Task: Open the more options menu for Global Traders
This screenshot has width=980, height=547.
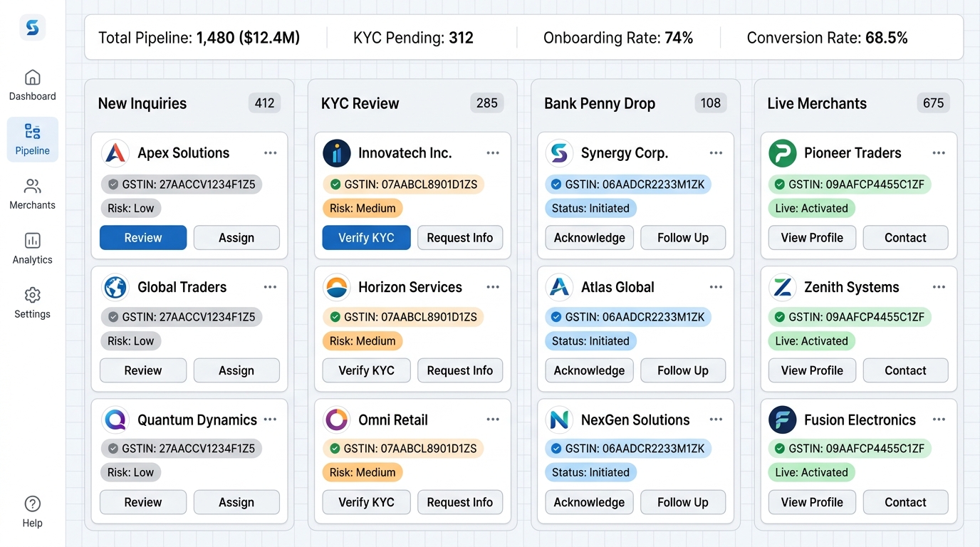Action: (270, 287)
